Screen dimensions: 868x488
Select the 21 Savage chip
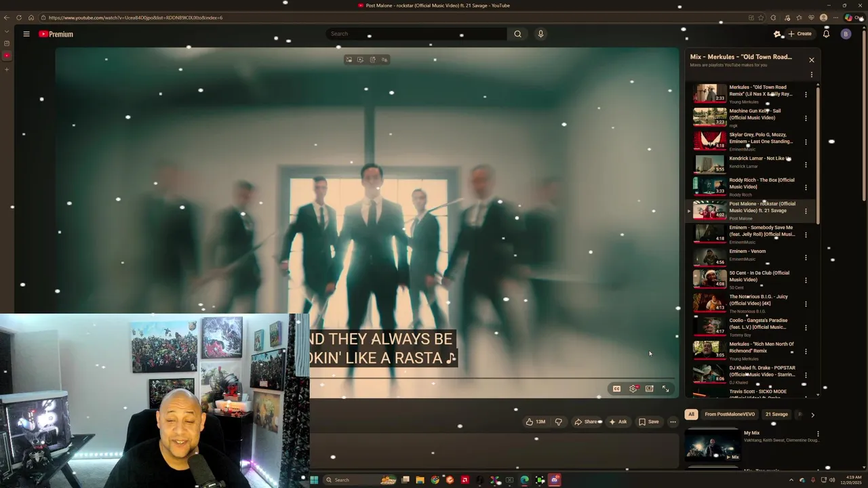[776, 414]
